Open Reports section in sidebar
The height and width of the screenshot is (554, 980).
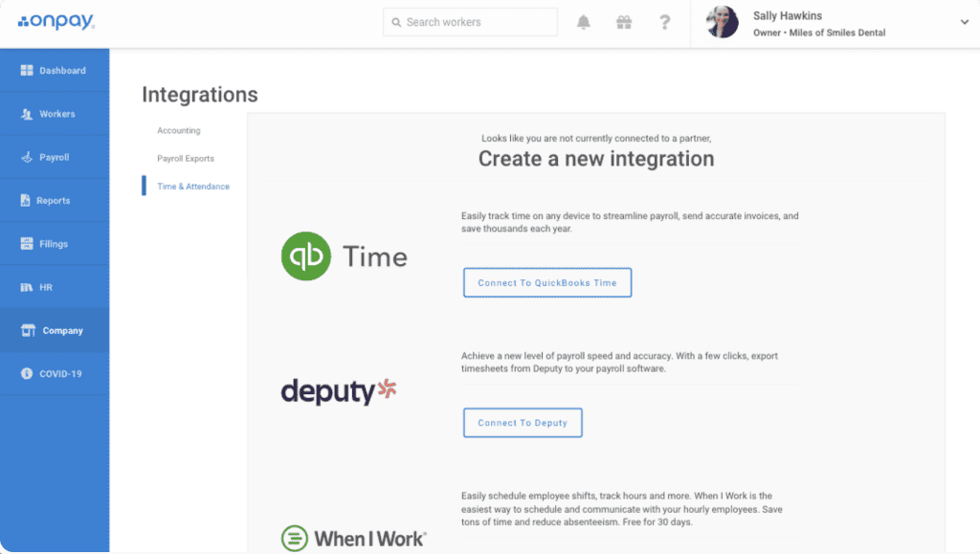coord(55,201)
